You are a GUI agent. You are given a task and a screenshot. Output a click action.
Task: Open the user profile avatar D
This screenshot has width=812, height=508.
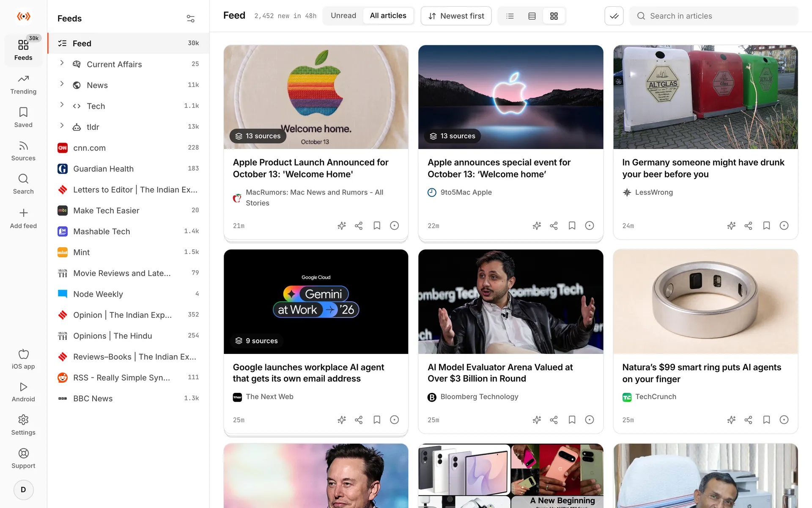[x=23, y=490]
